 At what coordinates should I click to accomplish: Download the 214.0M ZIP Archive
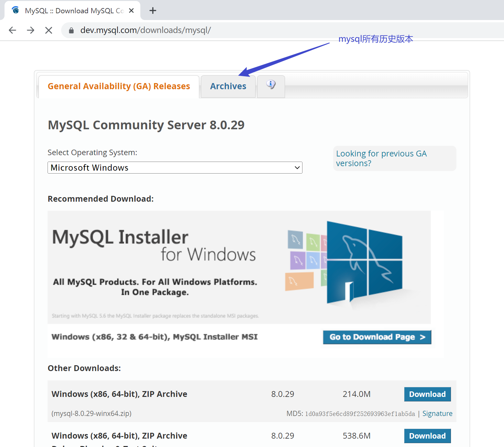coord(427,394)
